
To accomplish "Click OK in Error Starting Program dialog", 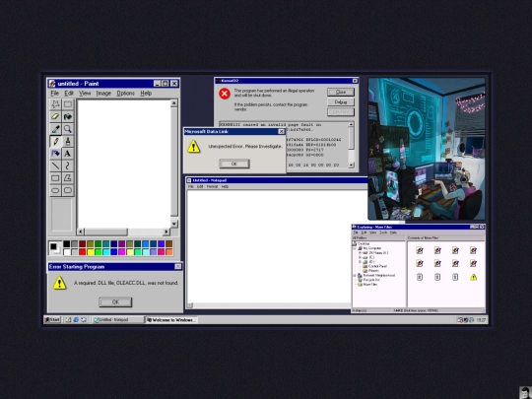I will tap(115, 301).
